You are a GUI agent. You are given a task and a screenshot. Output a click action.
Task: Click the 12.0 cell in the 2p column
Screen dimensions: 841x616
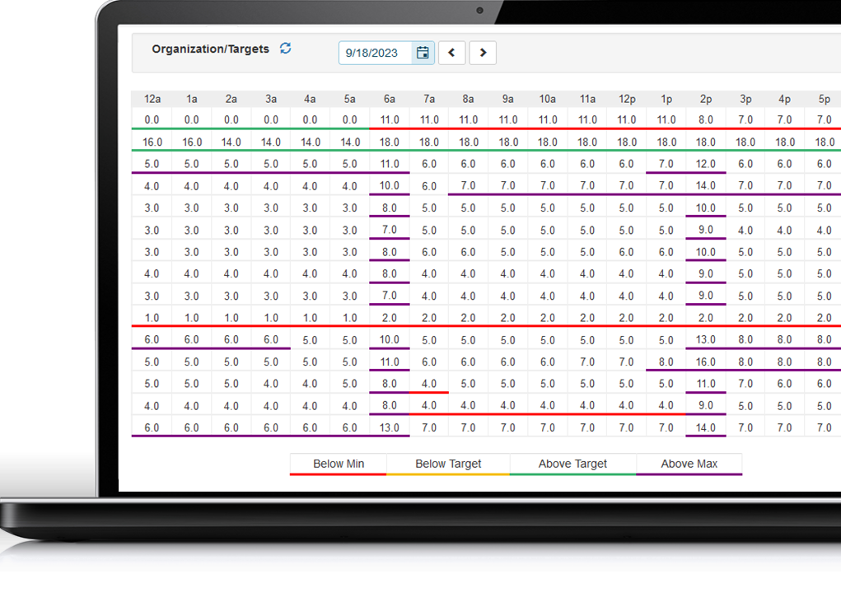[706, 164]
